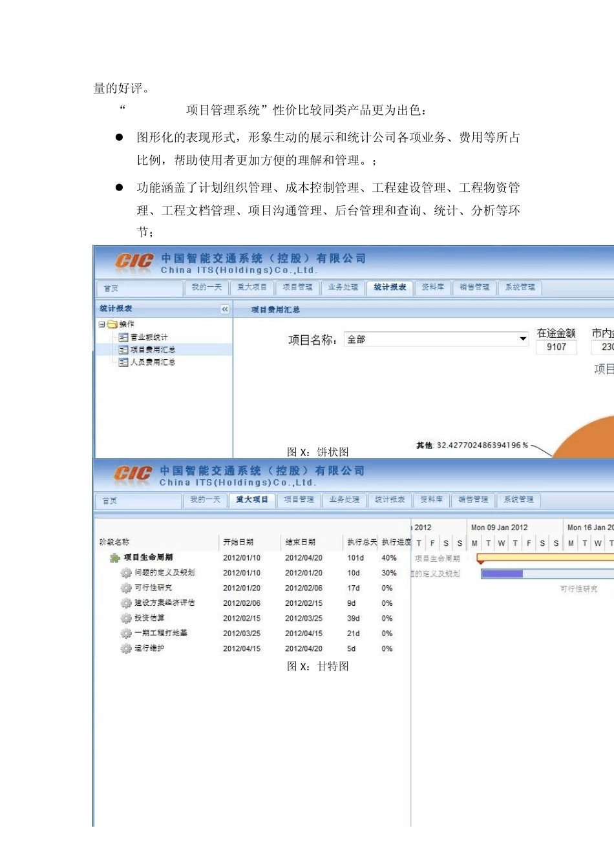Open the 首页 tab in the pie chart screenshot
This screenshot has width=614, height=868.
point(139,288)
